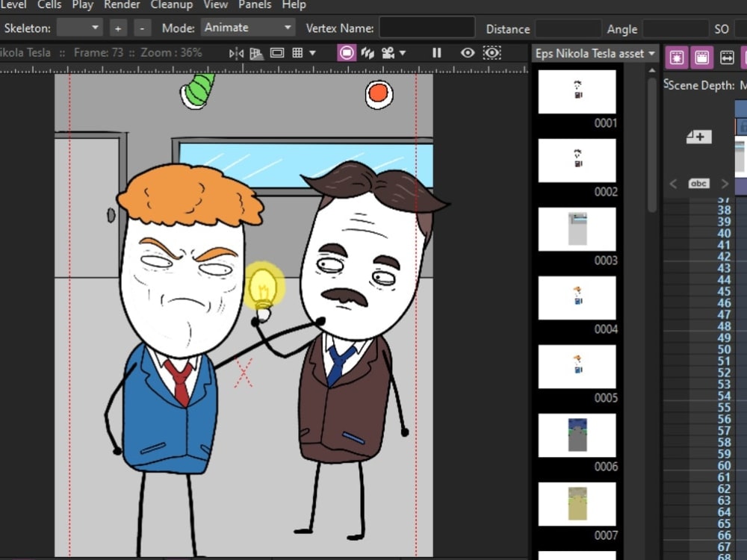The width and height of the screenshot is (747, 560).
Task: Click the level strip scroll-up arrow
Action: tap(652, 70)
